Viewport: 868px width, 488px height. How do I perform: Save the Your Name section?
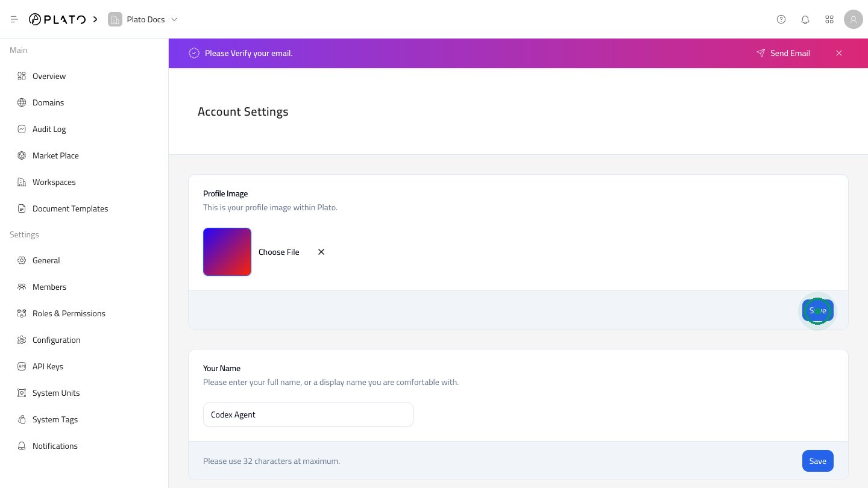point(818,461)
